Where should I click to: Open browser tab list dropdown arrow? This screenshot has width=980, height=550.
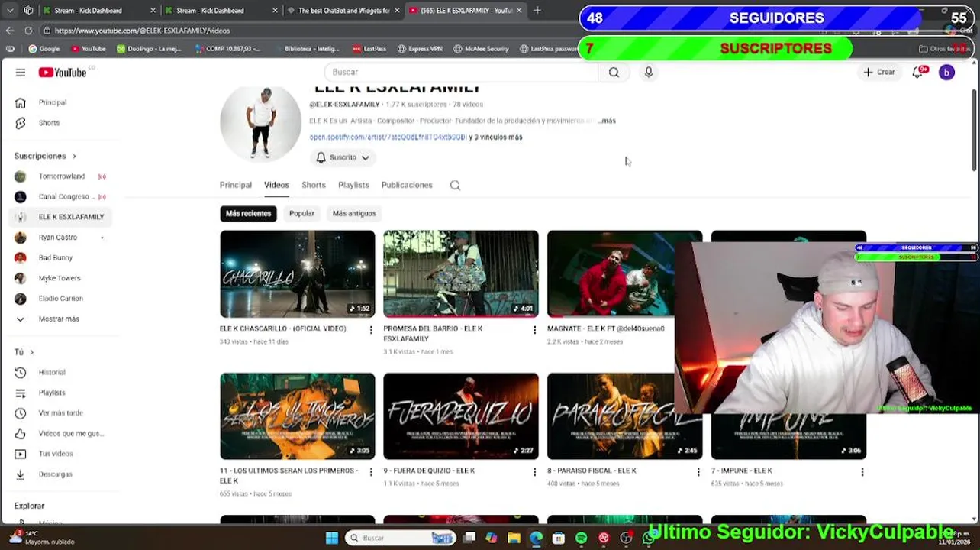[10, 10]
